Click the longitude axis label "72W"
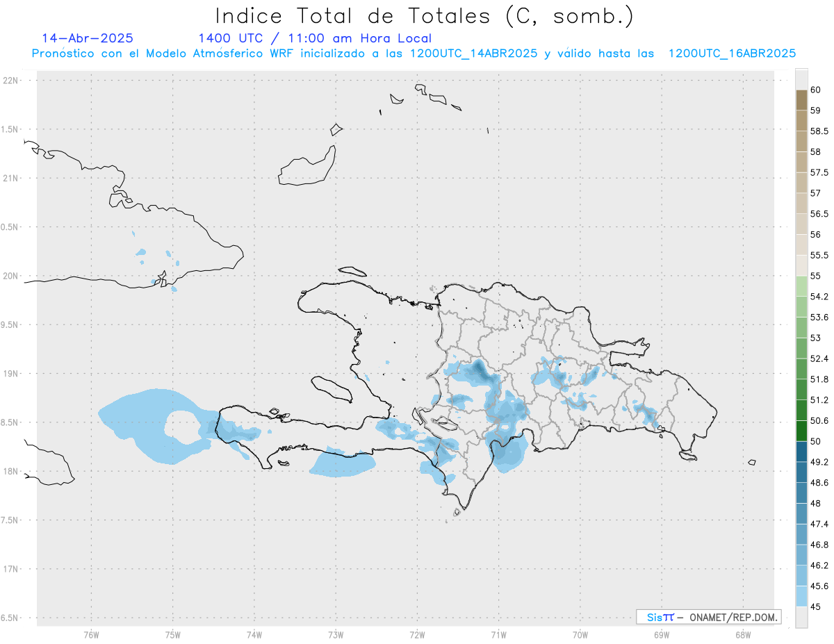This screenshot has width=834, height=644. (x=417, y=634)
